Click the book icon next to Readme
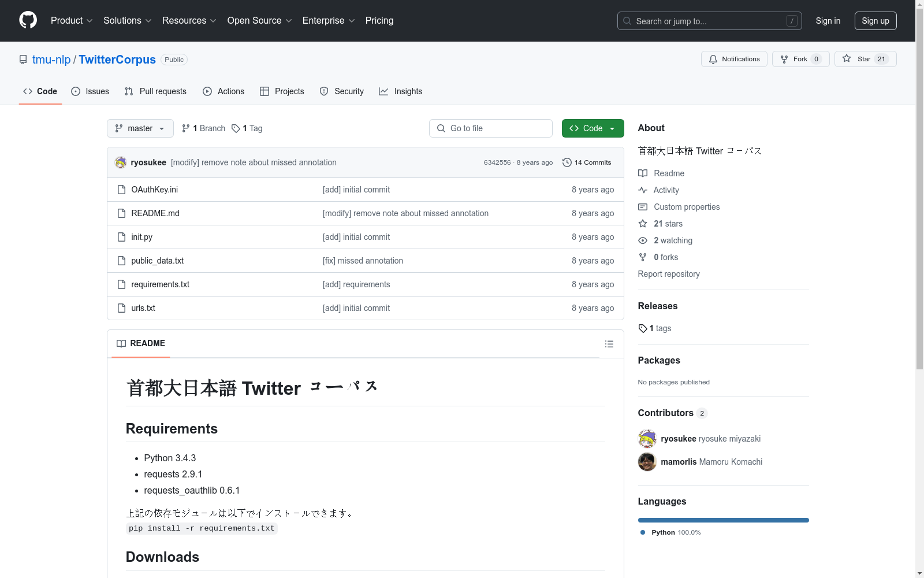This screenshot has width=924, height=578. (643, 173)
